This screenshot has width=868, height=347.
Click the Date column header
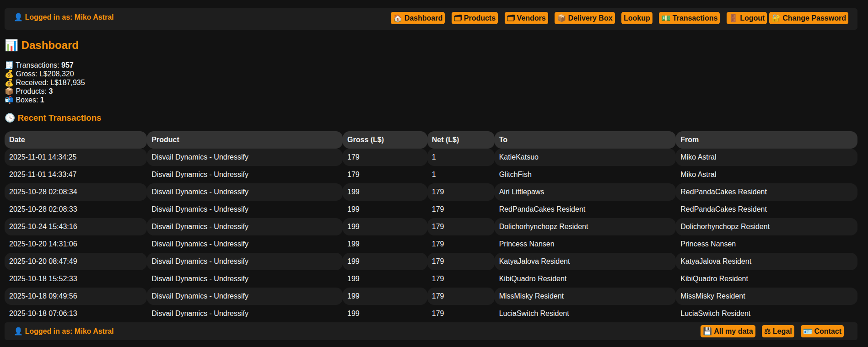(x=17, y=140)
